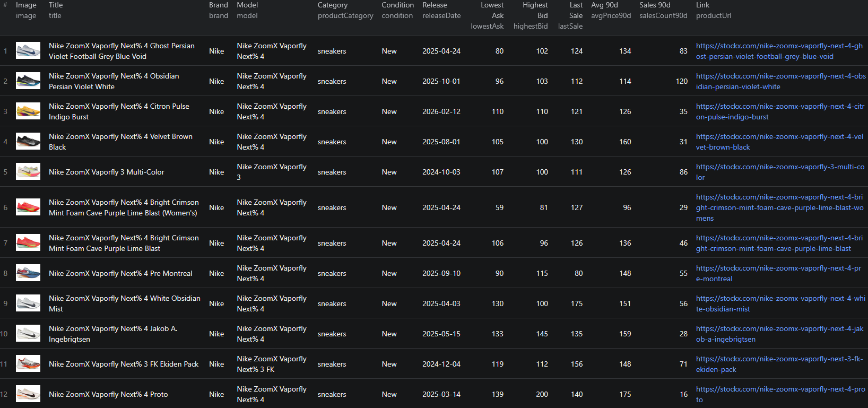The height and width of the screenshot is (408, 868).
Task: Click release date 2025-10-01
Action: 441,81
